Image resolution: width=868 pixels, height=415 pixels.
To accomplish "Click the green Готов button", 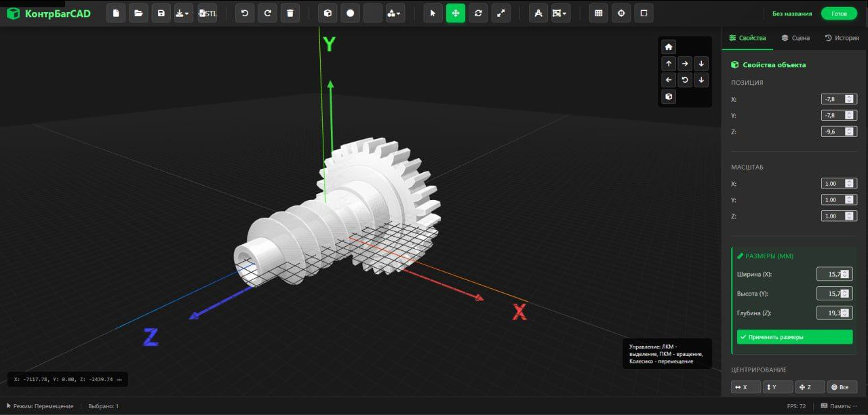I will 839,14.
